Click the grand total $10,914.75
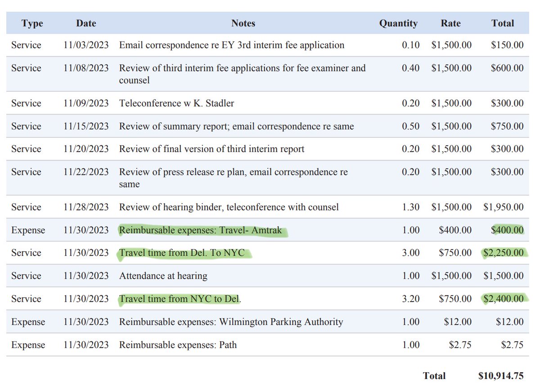This screenshot has height=392, width=540. (501, 376)
